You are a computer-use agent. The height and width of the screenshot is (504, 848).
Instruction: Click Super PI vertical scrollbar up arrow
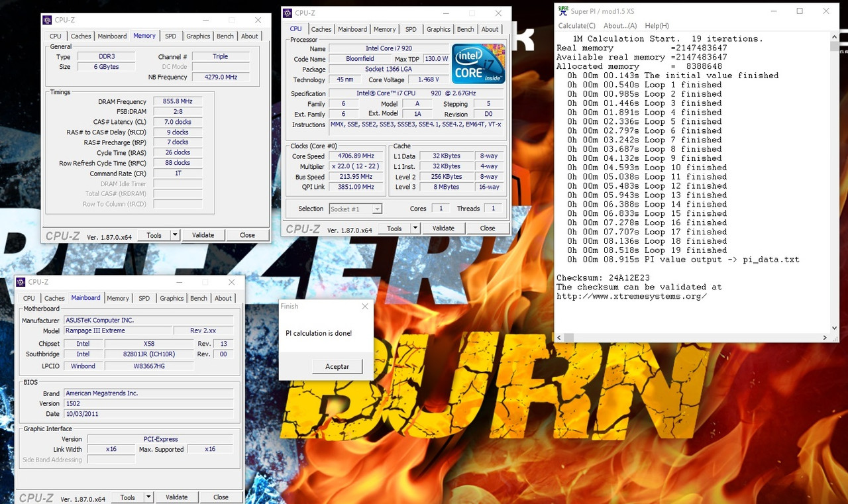click(x=834, y=38)
